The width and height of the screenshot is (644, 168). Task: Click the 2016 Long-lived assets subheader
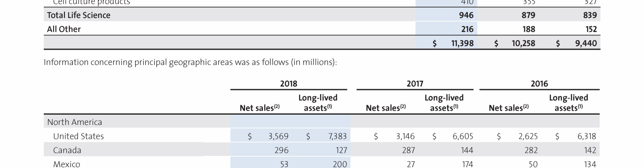click(569, 103)
